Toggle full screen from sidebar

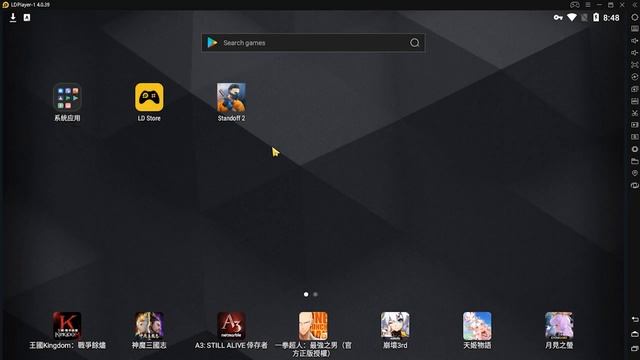pyautogui.click(x=635, y=65)
